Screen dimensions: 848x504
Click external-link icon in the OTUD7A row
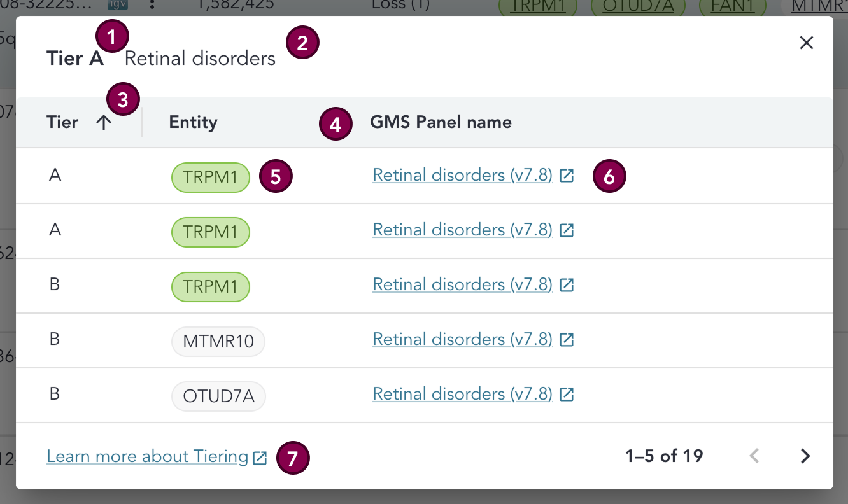[567, 394]
